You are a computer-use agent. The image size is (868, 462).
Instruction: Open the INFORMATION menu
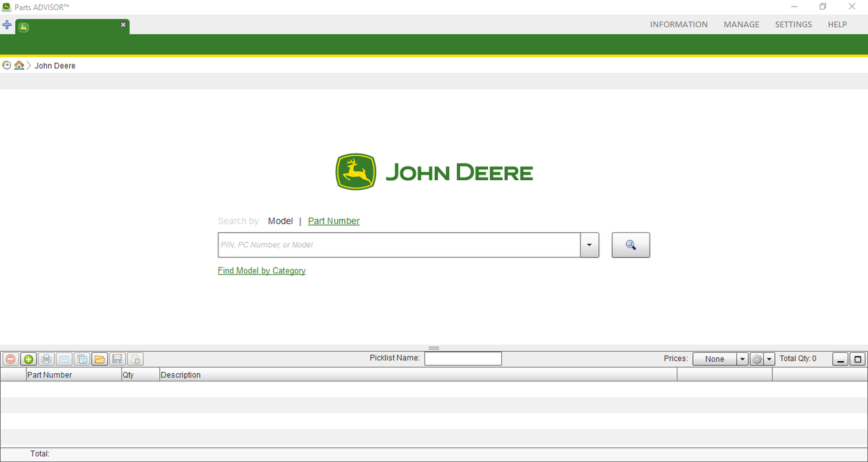click(x=679, y=24)
